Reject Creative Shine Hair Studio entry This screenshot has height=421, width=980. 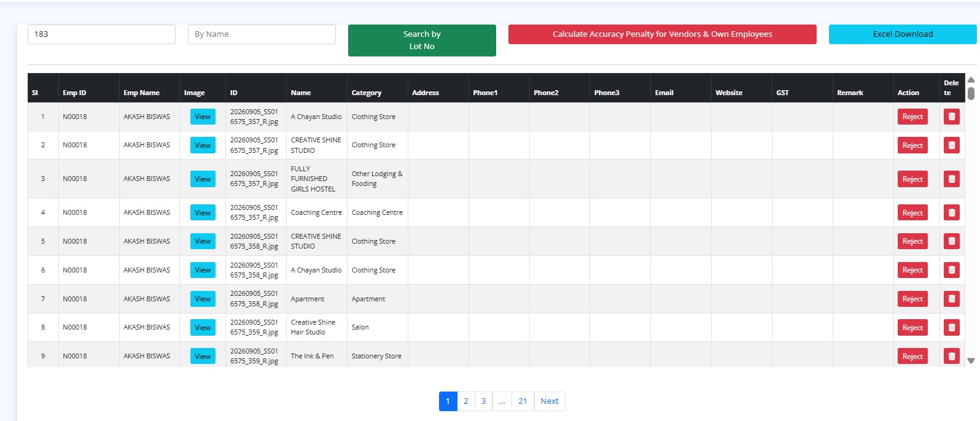click(912, 328)
